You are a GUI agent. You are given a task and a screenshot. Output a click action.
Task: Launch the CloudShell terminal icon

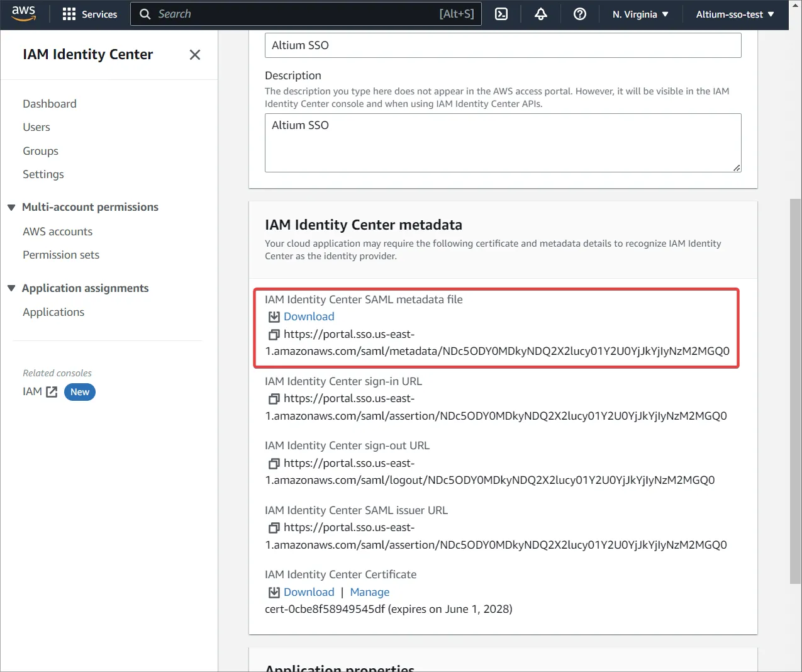pos(501,14)
